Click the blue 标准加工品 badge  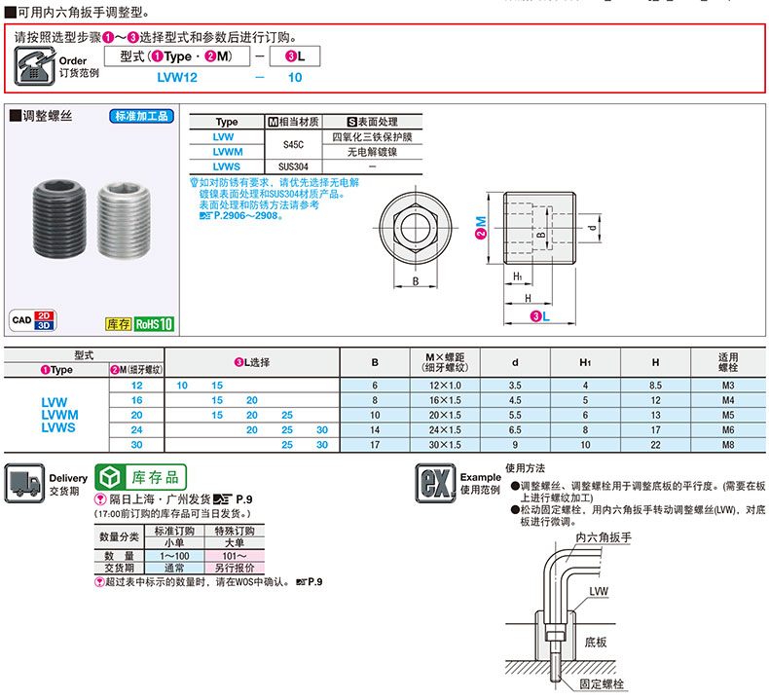pyautogui.click(x=142, y=116)
